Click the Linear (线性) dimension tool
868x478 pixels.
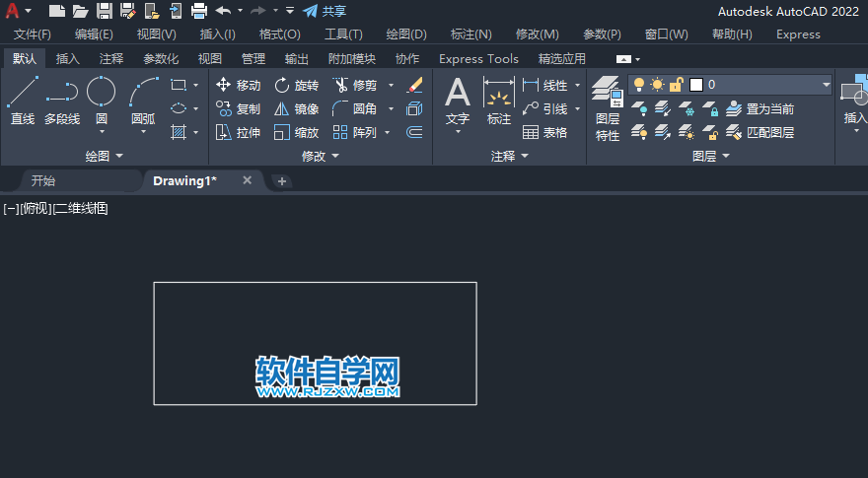click(545, 85)
